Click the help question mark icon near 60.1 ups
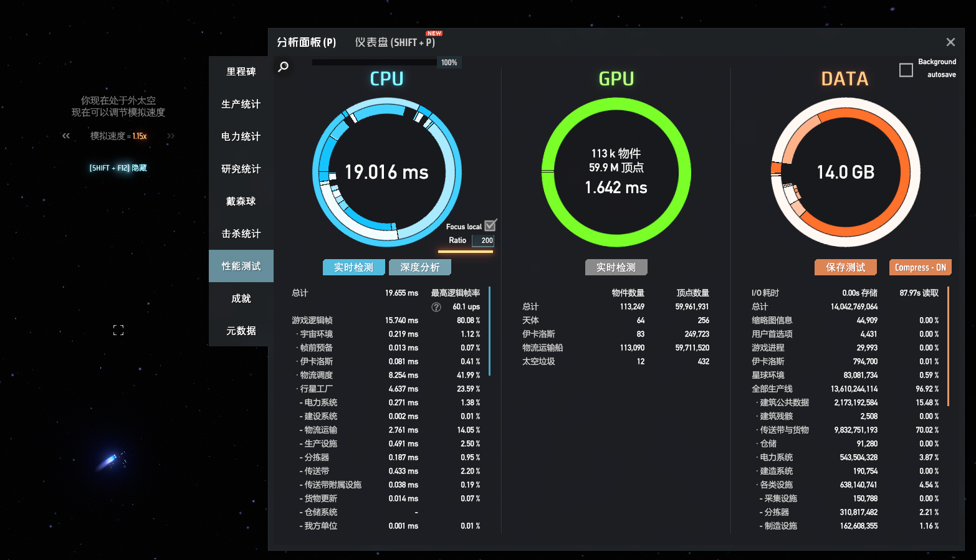 pos(436,307)
